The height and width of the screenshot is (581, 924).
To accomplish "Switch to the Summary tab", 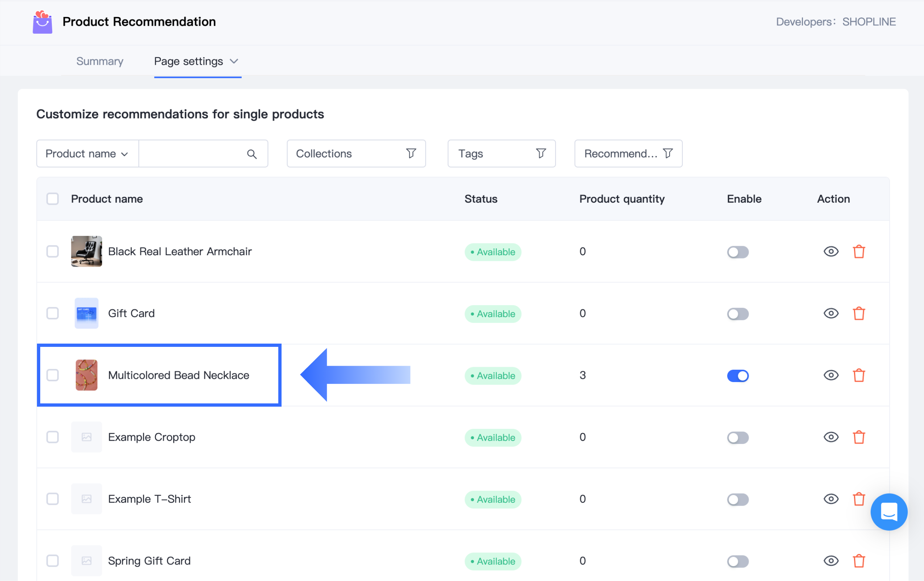I will coord(100,61).
